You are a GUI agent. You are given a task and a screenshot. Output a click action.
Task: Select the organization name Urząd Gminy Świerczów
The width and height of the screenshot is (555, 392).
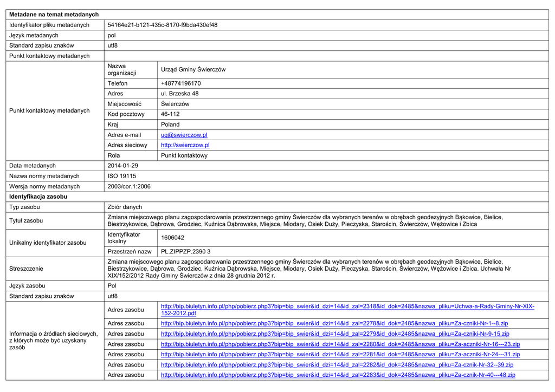(x=193, y=70)
